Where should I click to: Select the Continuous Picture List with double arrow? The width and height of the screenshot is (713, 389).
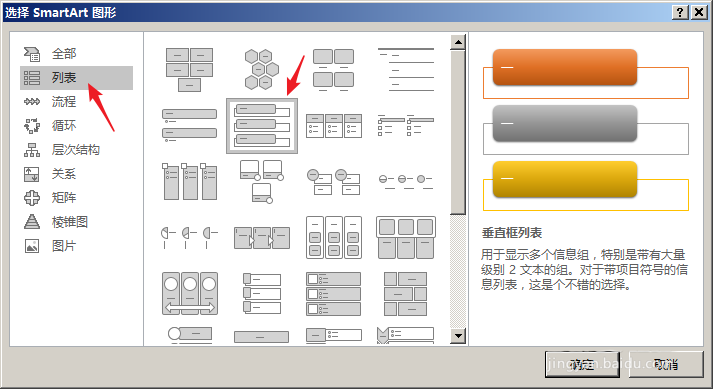[x=190, y=293]
